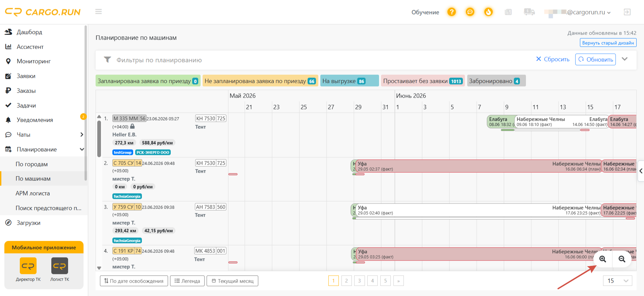Viewport: 644px width, 296px height.
Task: Toggle 'Простаивает без заявки' status filter
Action: pyautogui.click(x=423, y=81)
